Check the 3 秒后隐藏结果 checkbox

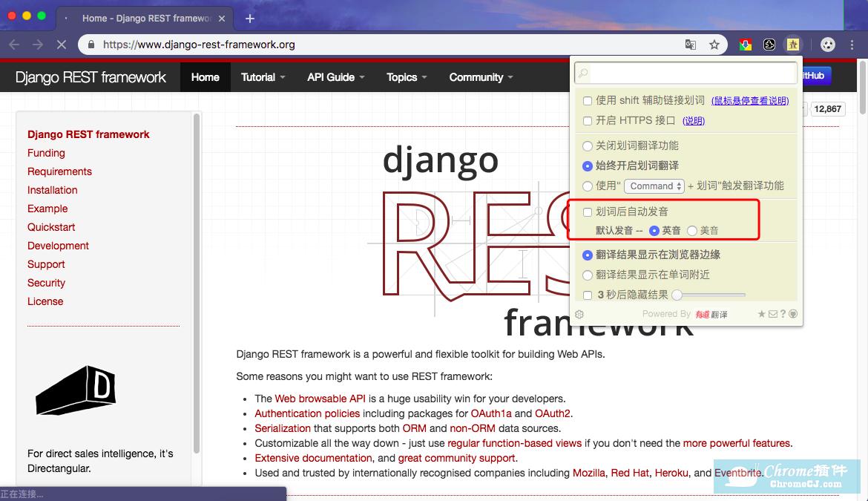(x=588, y=295)
